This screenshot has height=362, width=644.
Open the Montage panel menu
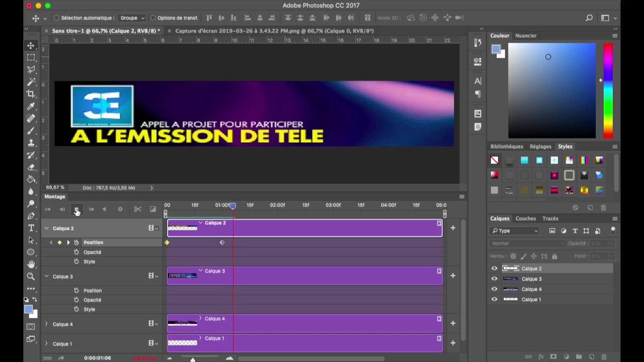click(x=462, y=197)
